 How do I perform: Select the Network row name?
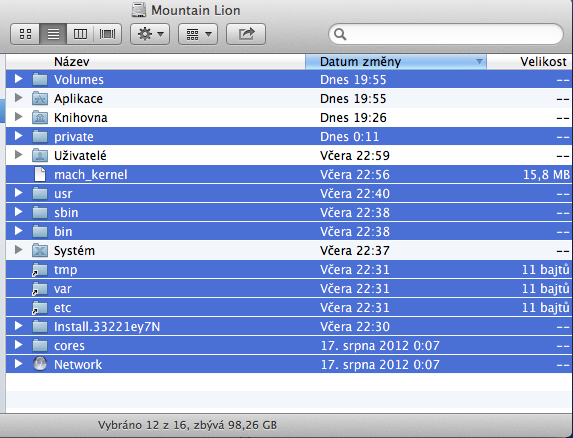[78, 365]
